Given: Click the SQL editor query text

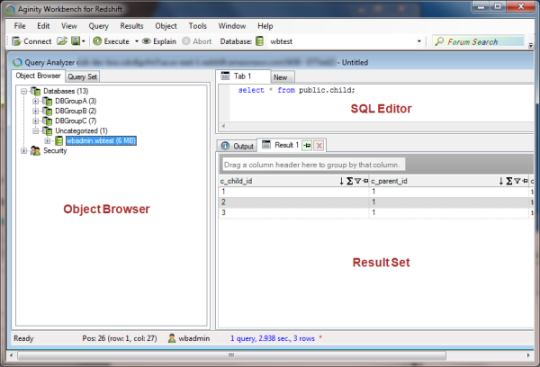Looking at the screenshot, I should pyautogui.click(x=296, y=90).
